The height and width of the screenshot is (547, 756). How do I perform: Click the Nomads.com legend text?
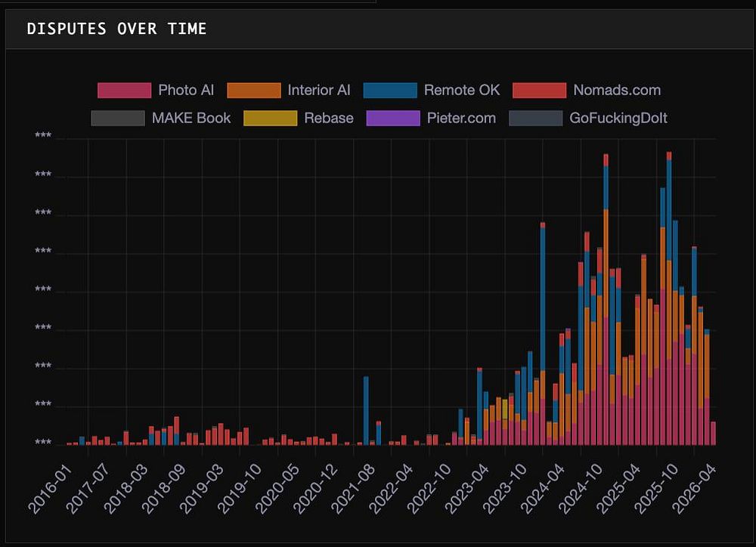[x=617, y=90]
